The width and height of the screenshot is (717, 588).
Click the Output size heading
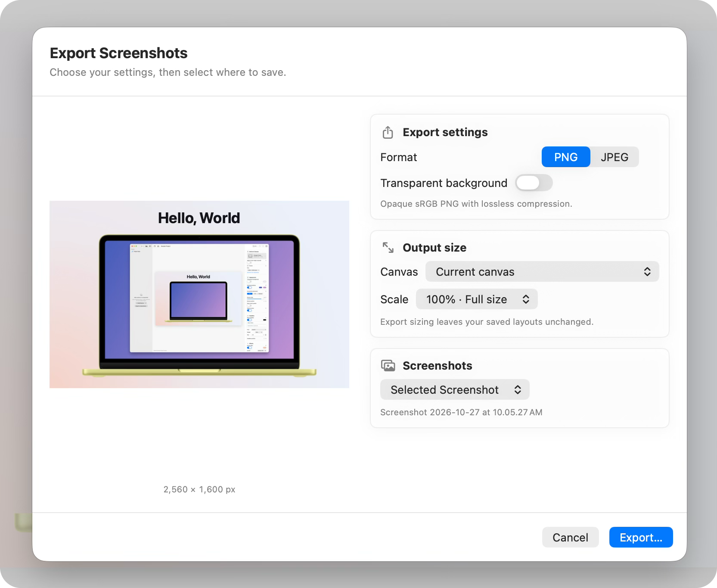pyautogui.click(x=435, y=248)
